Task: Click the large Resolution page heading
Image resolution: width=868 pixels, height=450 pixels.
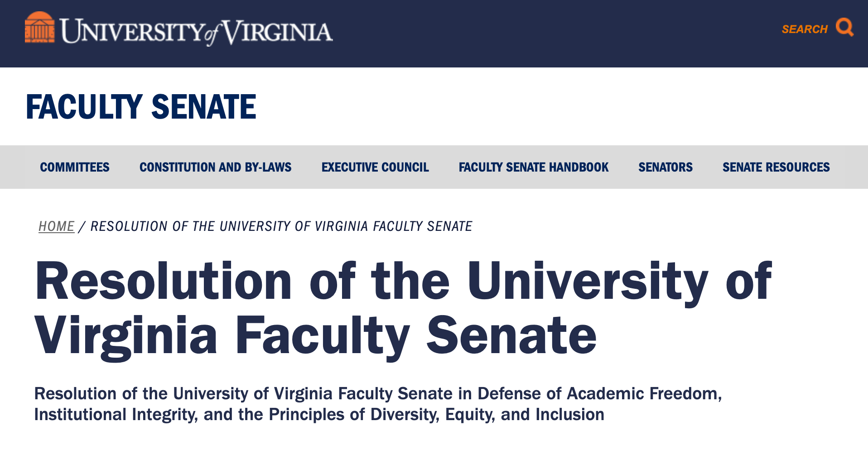Action: [403, 282]
